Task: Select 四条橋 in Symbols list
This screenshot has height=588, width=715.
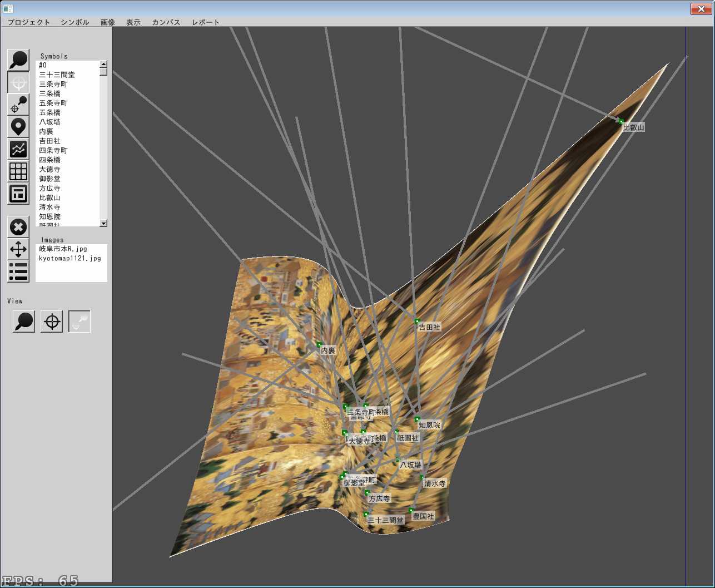Action: pyautogui.click(x=67, y=160)
